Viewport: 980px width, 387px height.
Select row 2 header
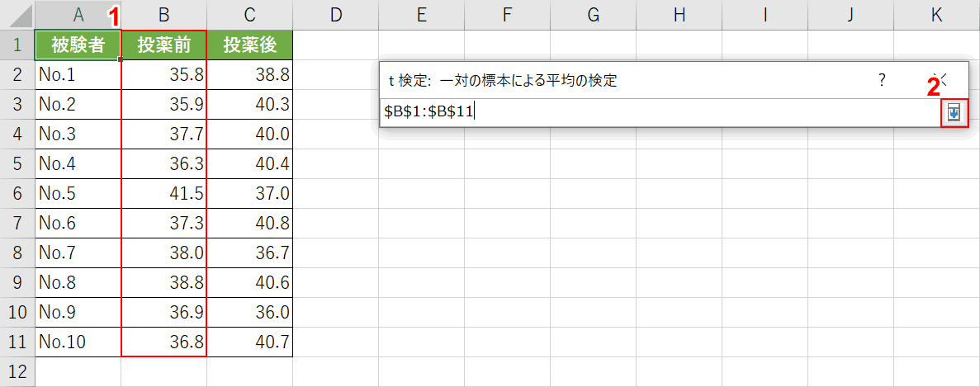tap(17, 75)
